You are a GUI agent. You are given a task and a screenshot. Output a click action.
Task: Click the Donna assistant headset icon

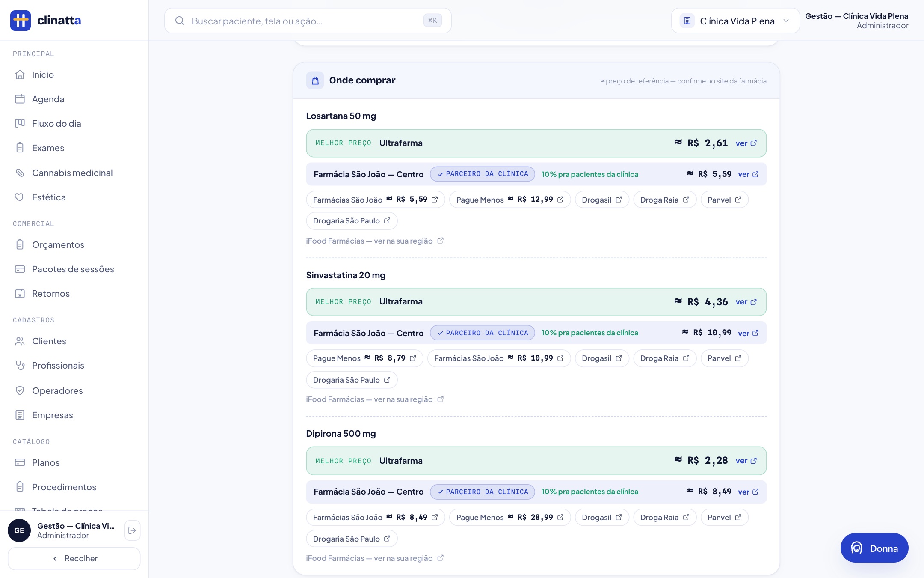pyautogui.click(x=856, y=548)
